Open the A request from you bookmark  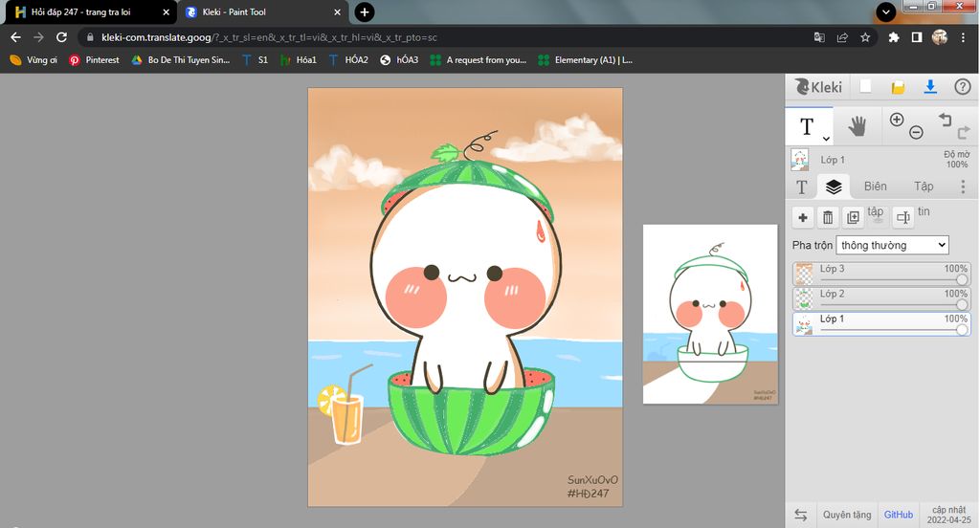479,60
